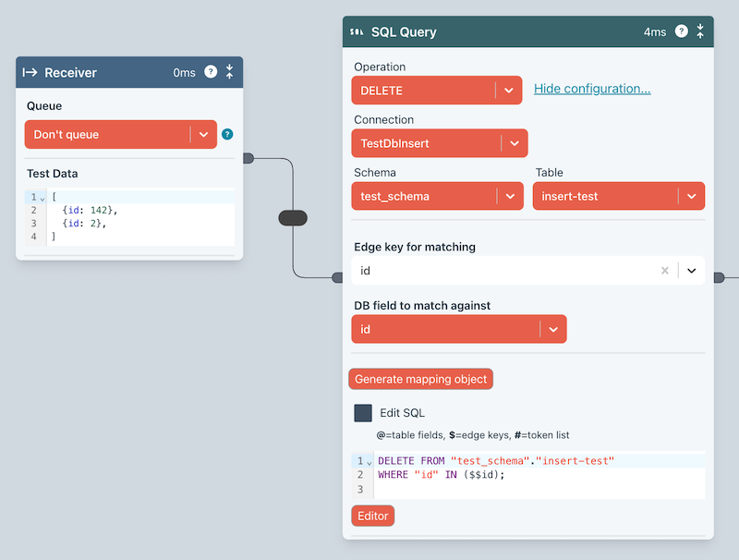Image resolution: width=739 pixels, height=560 pixels.
Task: Open the Schema test_schema dropdown
Action: click(509, 196)
